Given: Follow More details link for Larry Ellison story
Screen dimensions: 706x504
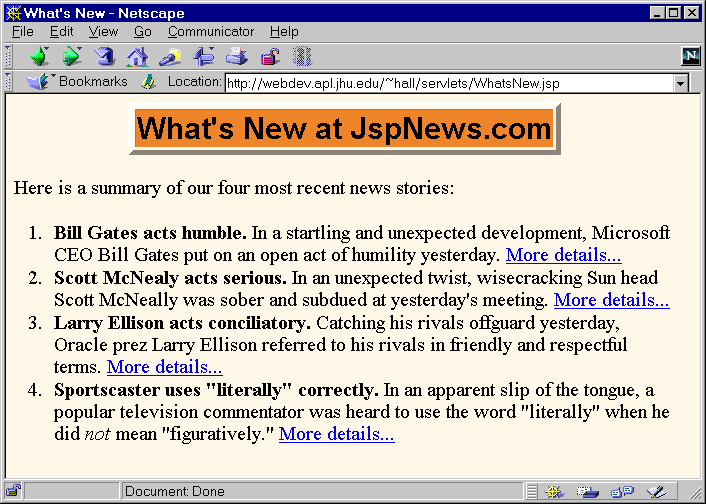Looking at the screenshot, I should (x=164, y=367).
